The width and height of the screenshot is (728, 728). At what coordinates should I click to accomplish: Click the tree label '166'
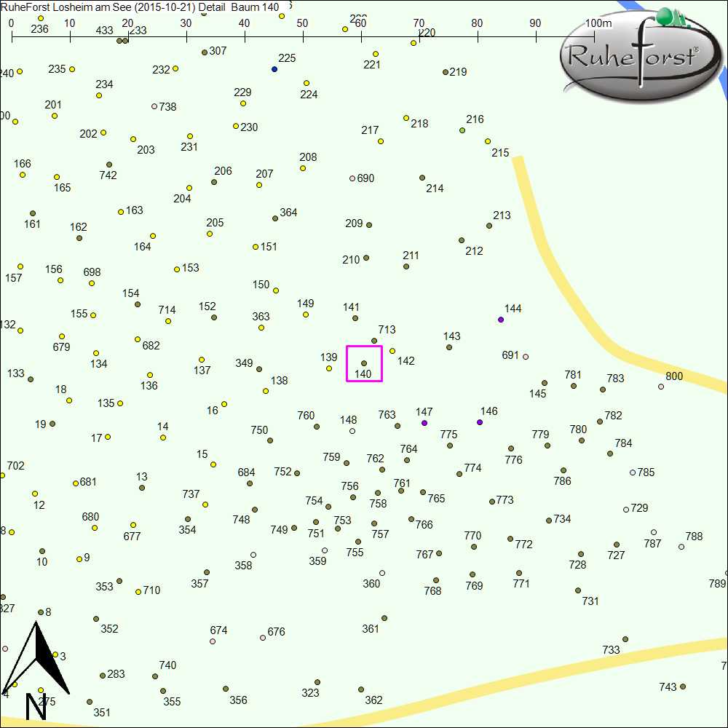[x=23, y=163]
